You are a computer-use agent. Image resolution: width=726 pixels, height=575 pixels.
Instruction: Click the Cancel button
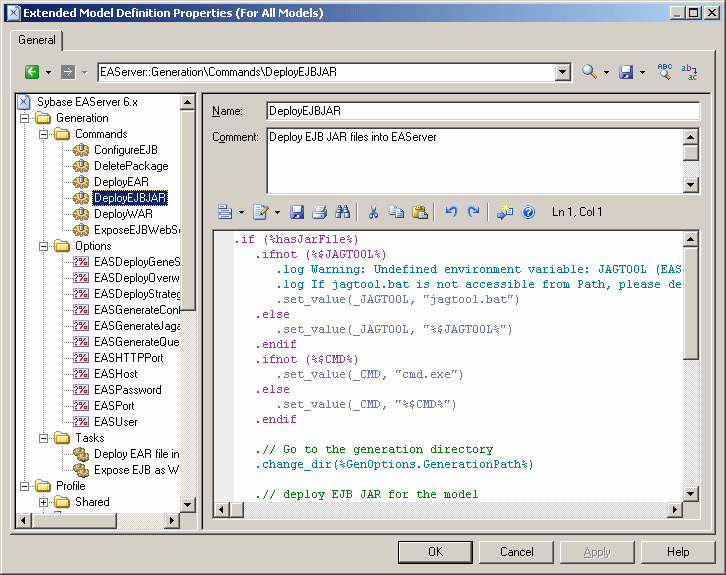tap(516, 552)
